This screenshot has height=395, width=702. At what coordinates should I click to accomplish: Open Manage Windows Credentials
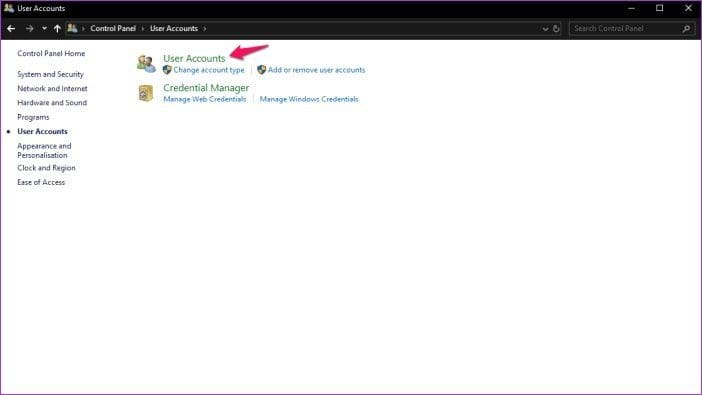(x=309, y=99)
